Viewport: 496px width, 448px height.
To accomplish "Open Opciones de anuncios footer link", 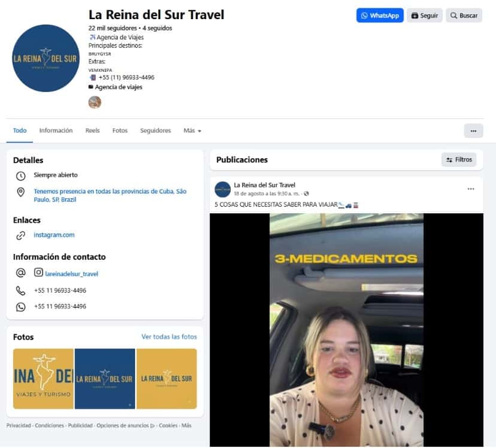I will 125,426.
